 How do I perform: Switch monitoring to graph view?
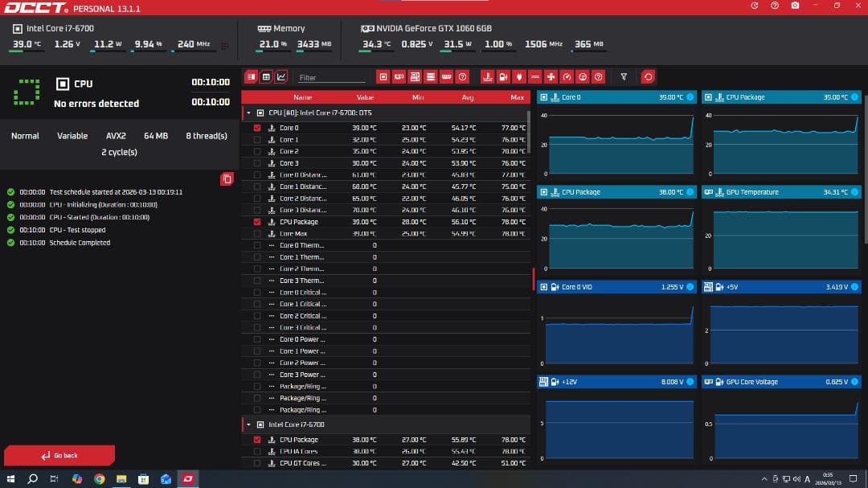(281, 77)
